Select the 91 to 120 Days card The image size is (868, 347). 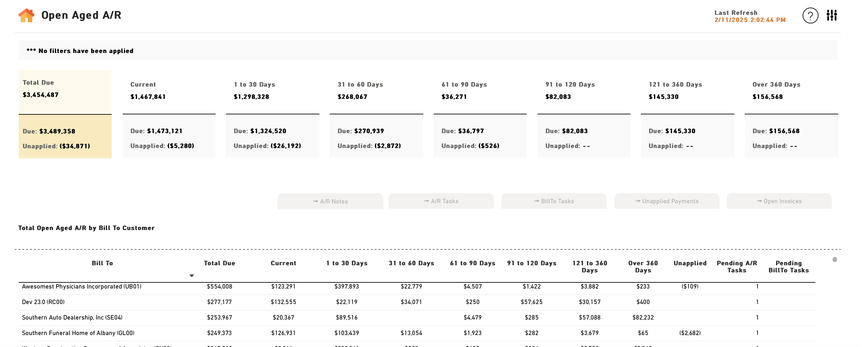[584, 115]
